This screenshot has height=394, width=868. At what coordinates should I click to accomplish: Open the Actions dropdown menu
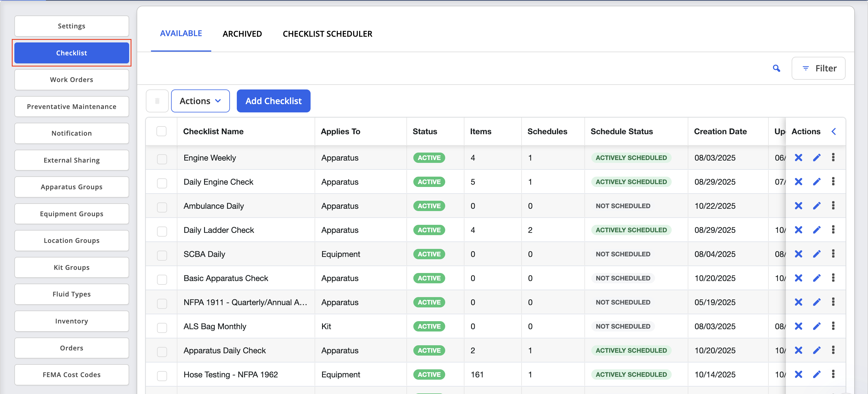(x=200, y=101)
